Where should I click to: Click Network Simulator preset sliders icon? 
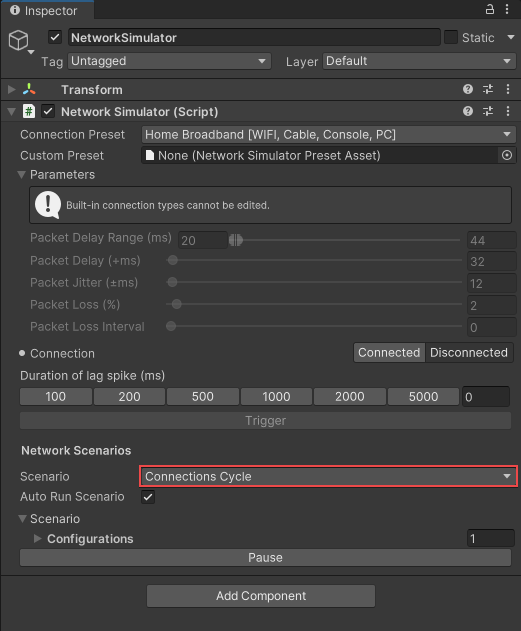[x=488, y=111]
